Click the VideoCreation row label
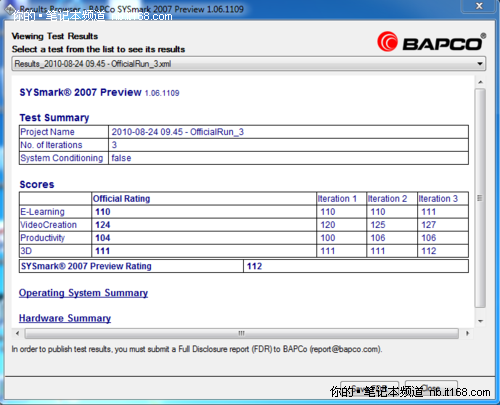 click(x=49, y=225)
